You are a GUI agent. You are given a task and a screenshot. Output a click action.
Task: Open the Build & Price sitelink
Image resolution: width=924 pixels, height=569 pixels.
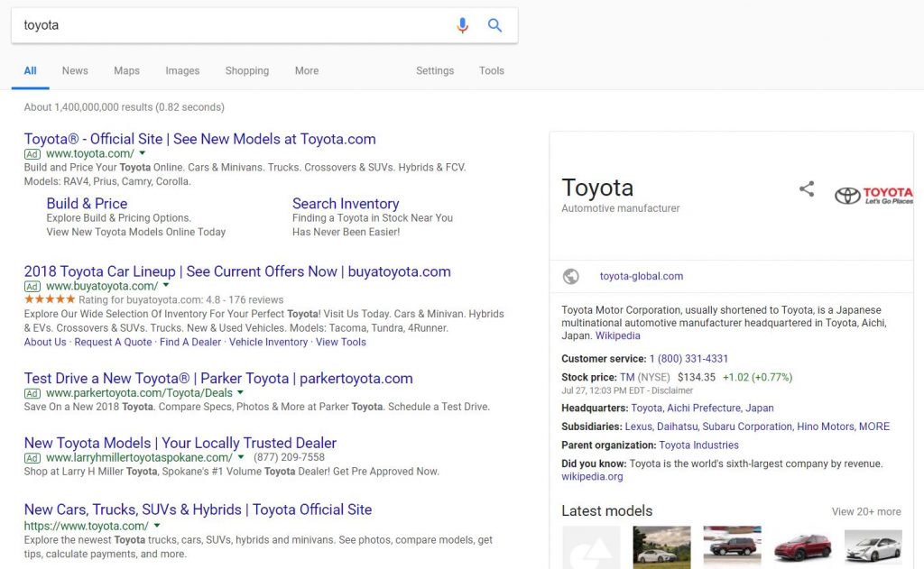pos(87,204)
